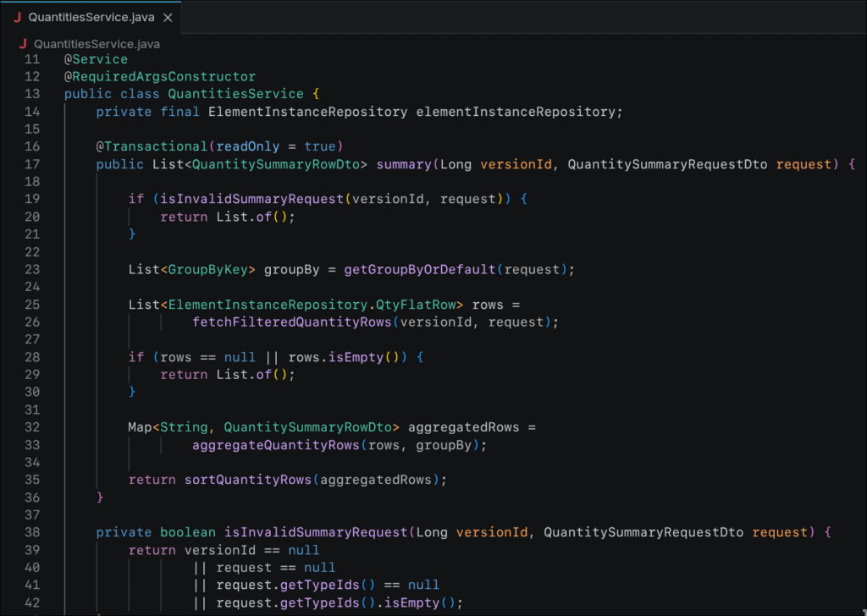Image resolution: width=867 pixels, height=616 pixels.
Task: Click the Java file icon on the tab
Action: point(17,17)
